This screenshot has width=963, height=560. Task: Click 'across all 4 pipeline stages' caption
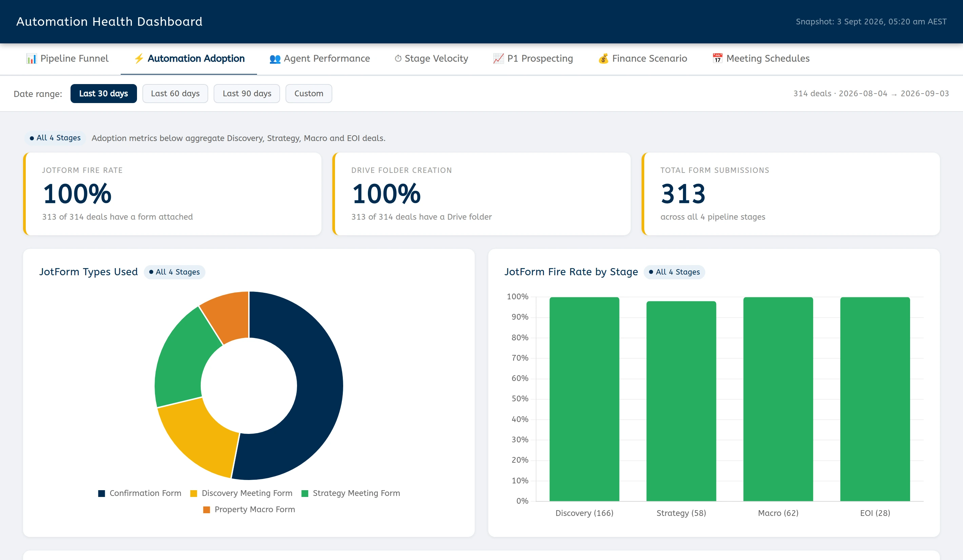[713, 217]
